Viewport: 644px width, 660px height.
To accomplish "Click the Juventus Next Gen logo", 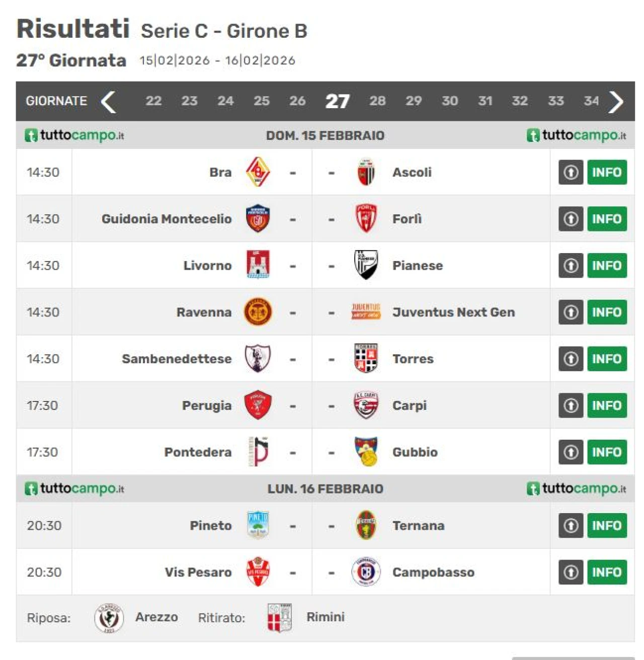I will coord(366,312).
